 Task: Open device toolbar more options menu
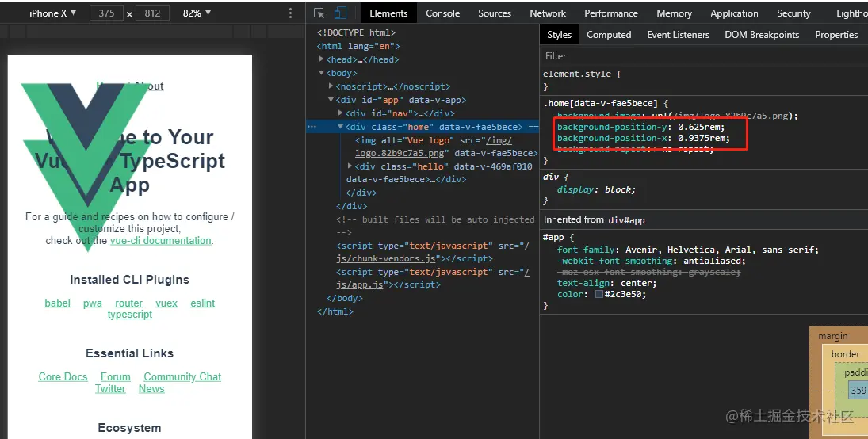tap(291, 13)
